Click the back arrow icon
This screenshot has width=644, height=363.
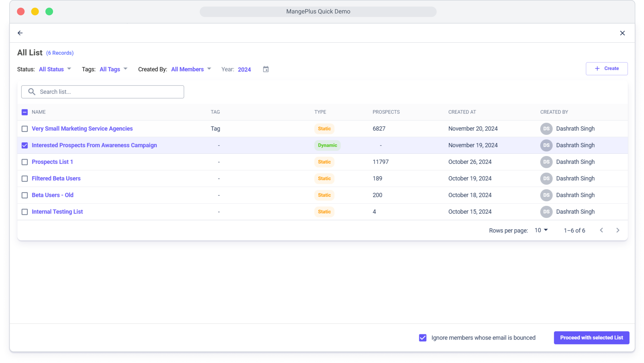(x=20, y=33)
